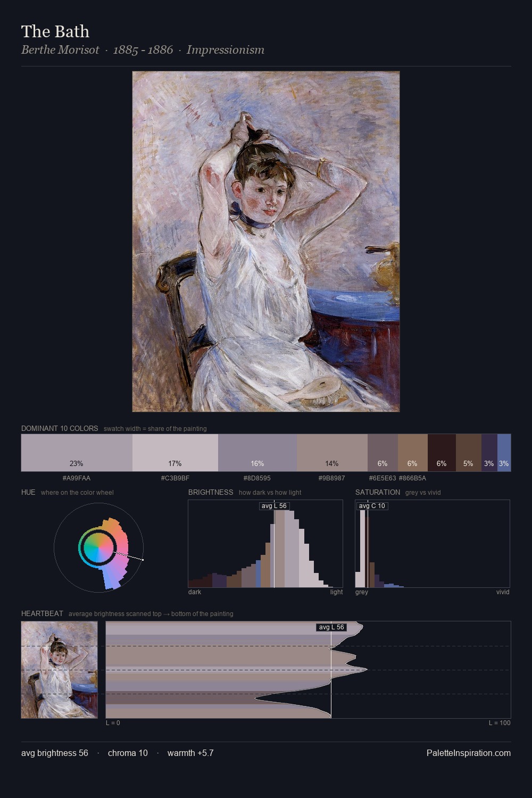This screenshot has width=532, height=798.
Task: Click the 'avg brightness 56' footer stat
Action: pos(55,753)
